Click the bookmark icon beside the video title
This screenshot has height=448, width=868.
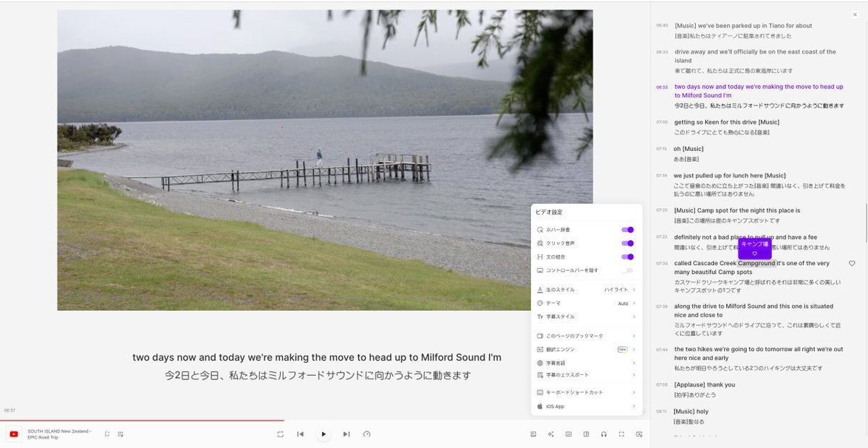pos(107,434)
